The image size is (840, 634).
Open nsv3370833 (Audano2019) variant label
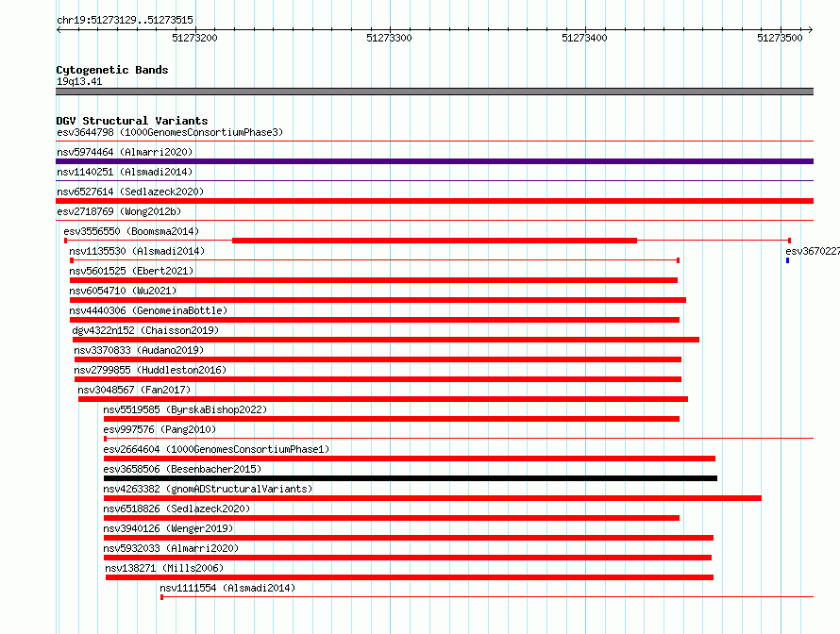pos(139,350)
